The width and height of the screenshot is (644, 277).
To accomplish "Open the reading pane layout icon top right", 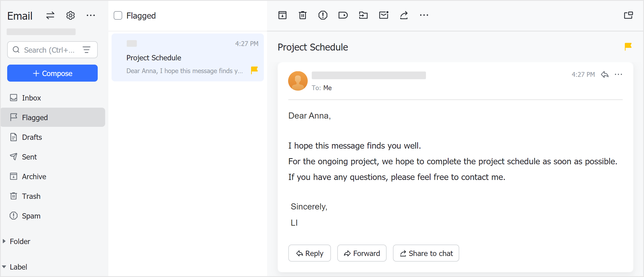I will (x=629, y=15).
